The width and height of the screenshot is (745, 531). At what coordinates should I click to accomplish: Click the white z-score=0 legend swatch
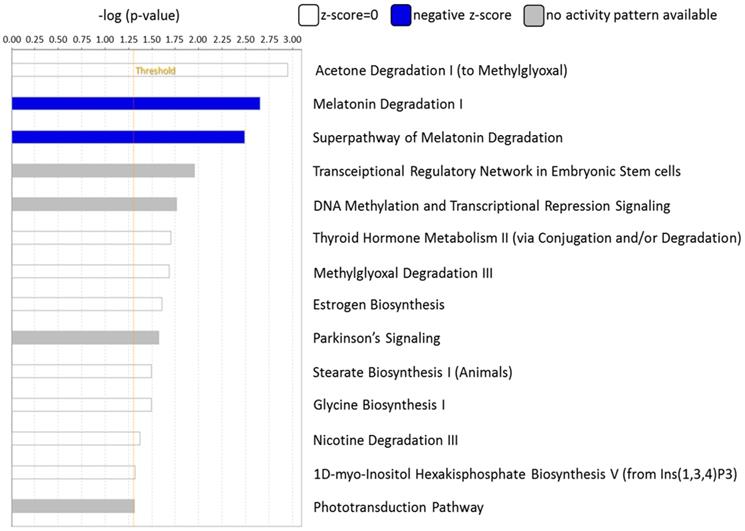(x=308, y=15)
